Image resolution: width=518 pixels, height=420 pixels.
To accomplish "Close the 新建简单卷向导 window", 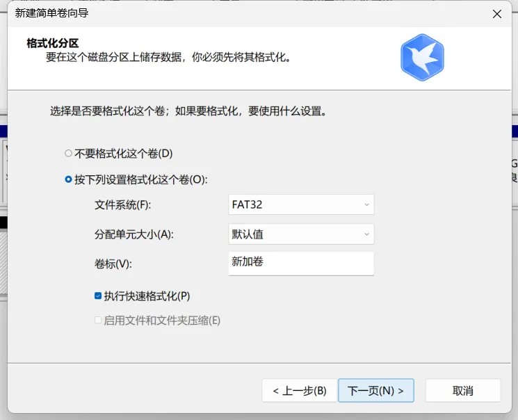I will [497, 13].
